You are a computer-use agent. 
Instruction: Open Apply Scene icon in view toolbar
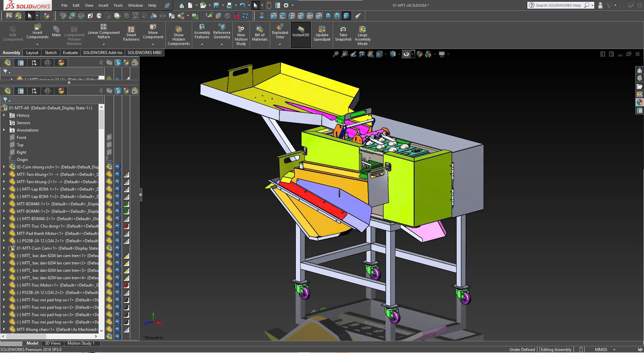(x=428, y=54)
